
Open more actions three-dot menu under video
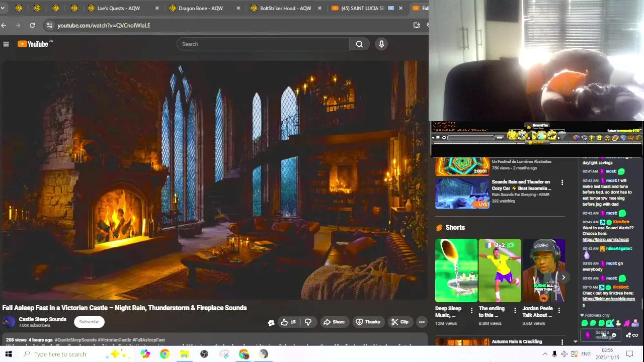tap(422, 322)
